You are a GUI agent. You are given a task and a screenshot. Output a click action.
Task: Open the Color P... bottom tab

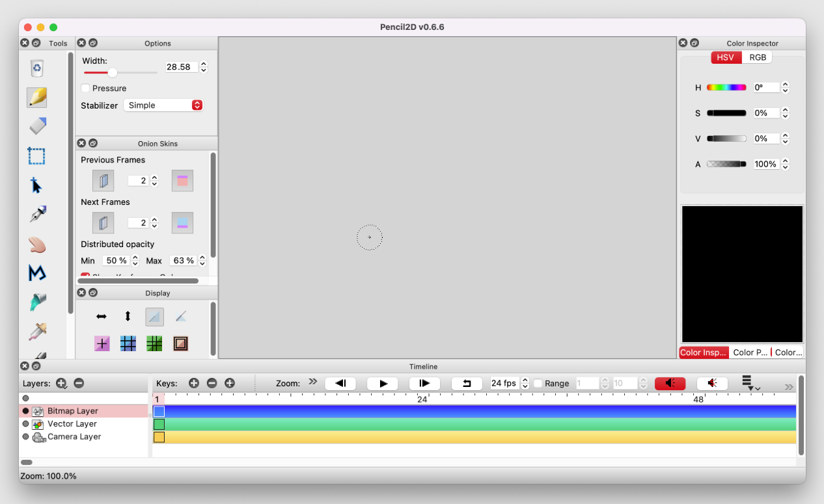750,352
